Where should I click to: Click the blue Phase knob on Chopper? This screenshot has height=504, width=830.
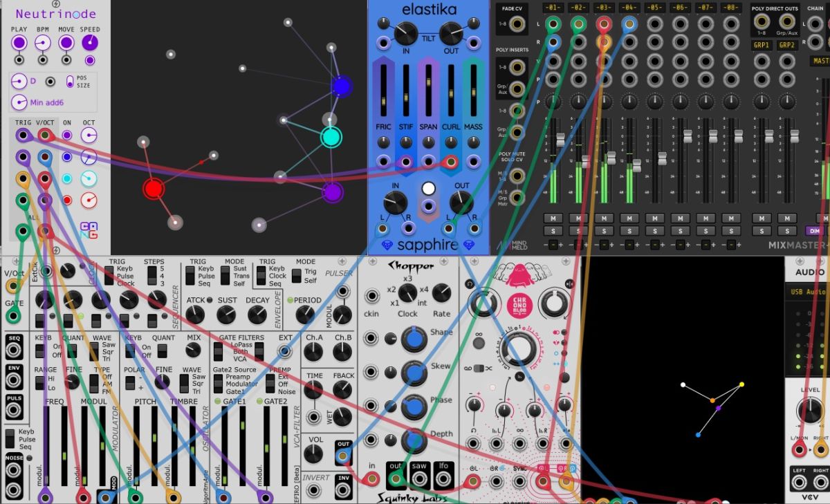tap(414, 407)
